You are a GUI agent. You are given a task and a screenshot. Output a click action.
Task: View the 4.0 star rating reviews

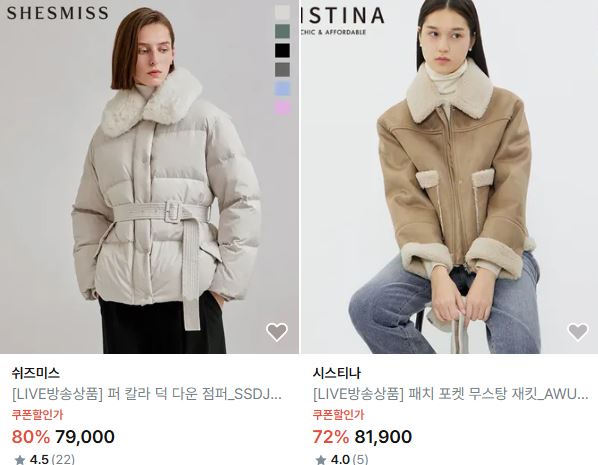click(342, 459)
